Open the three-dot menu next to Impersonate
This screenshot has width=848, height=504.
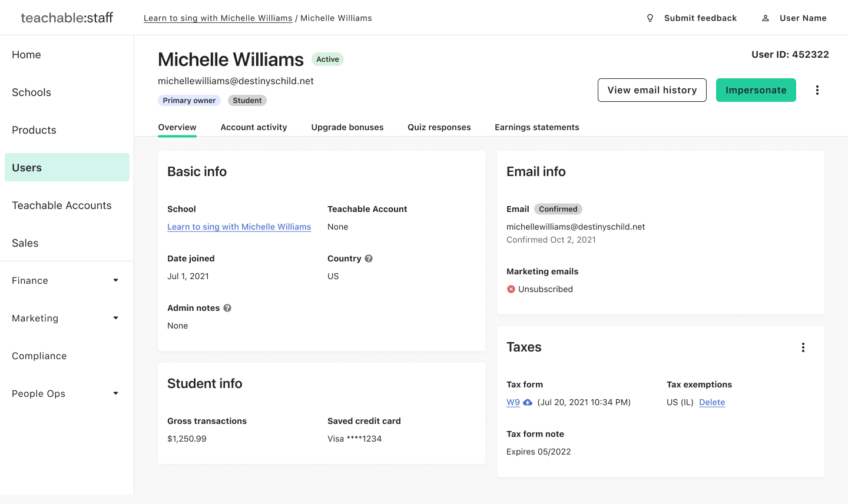(817, 90)
